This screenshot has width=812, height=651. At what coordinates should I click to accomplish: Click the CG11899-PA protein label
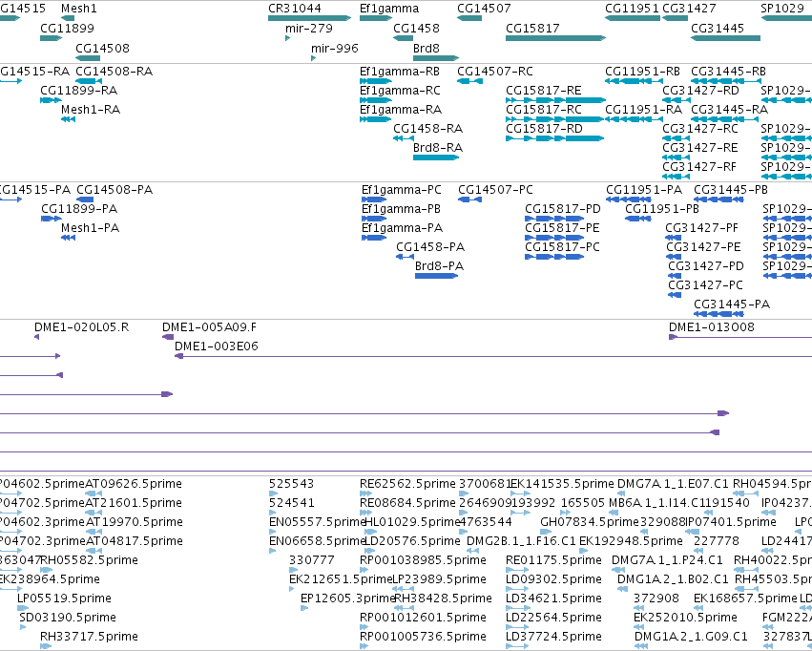tap(79, 209)
